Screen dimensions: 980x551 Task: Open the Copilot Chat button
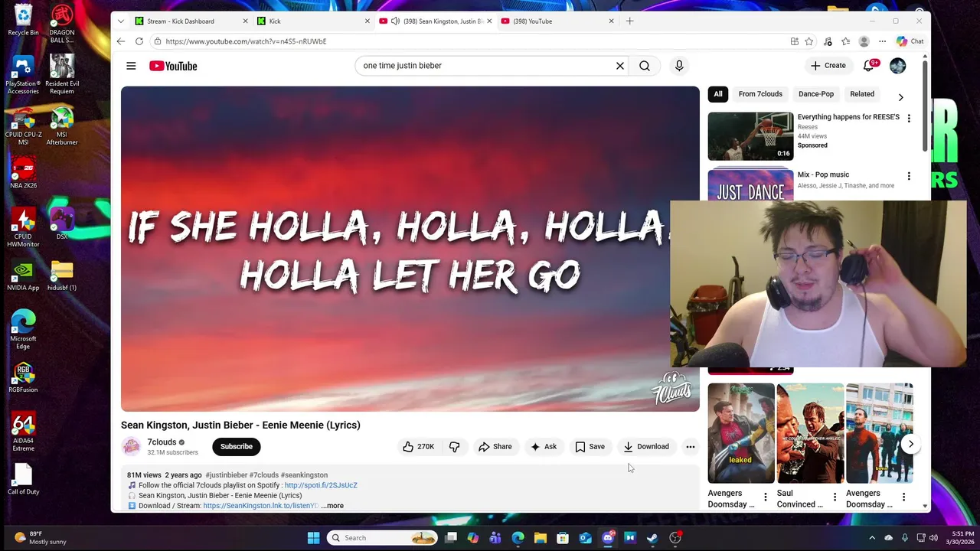pyautogui.click(x=910, y=41)
